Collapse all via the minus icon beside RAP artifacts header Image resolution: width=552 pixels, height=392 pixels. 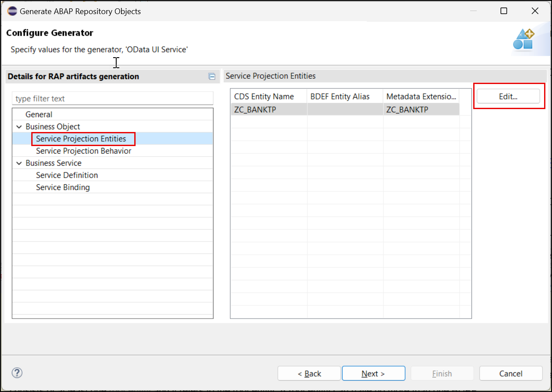point(212,77)
